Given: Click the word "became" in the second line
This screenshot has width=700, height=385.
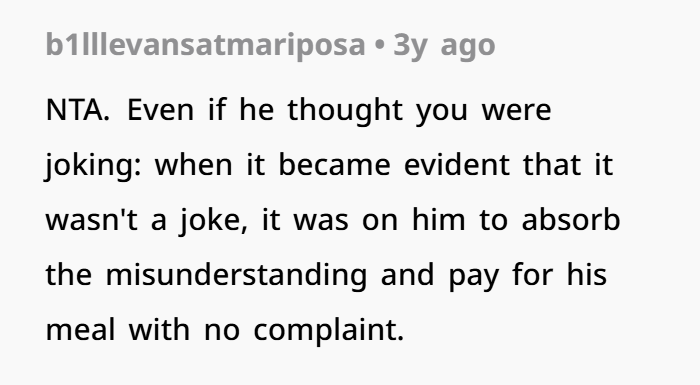Looking at the screenshot, I should [334, 165].
